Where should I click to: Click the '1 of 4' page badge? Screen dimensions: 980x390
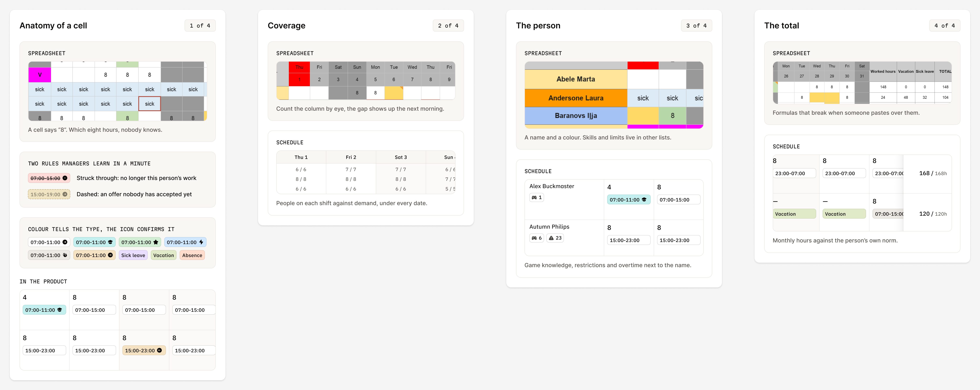pyautogui.click(x=200, y=26)
